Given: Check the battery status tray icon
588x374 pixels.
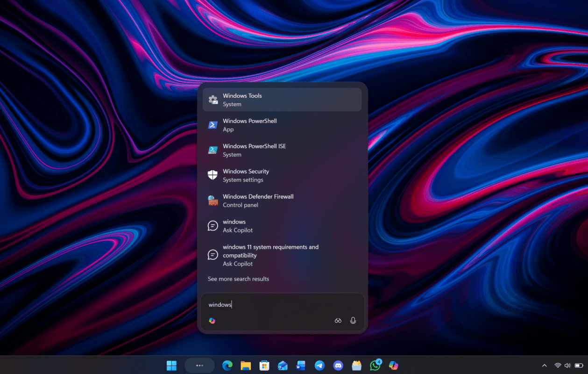Looking at the screenshot, I should click(579, 365).
